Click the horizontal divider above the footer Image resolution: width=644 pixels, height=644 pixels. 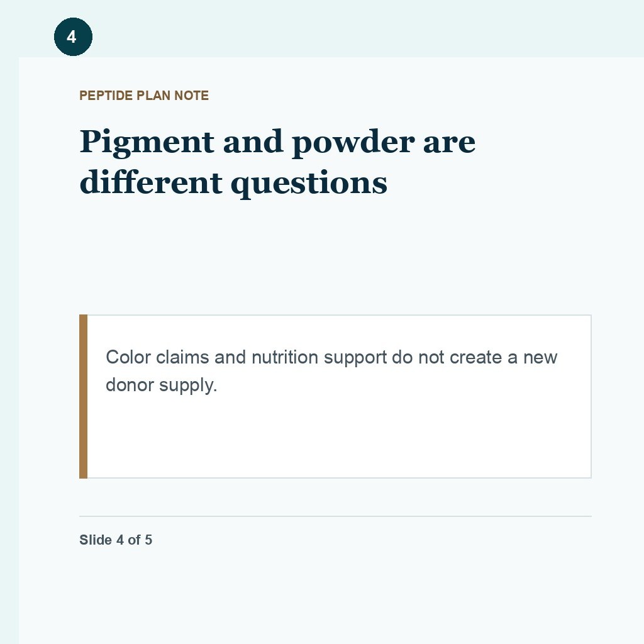(x=335, y=516)
